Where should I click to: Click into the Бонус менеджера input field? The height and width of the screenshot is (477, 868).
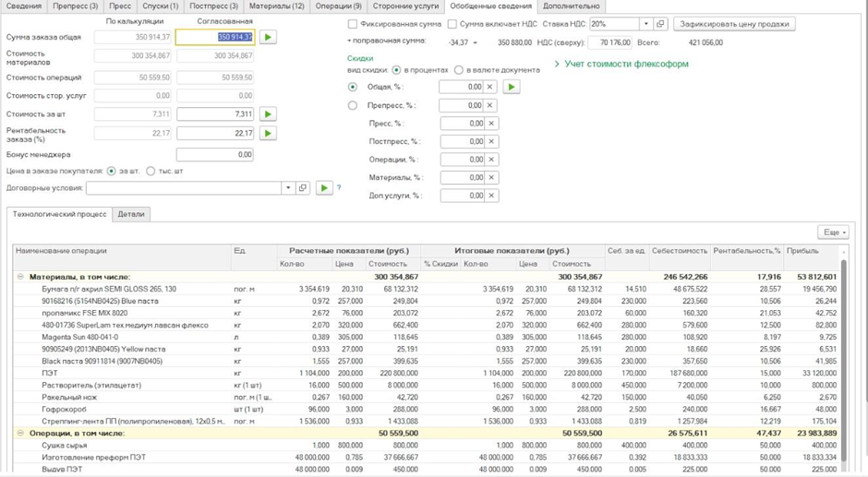[215, 155]
